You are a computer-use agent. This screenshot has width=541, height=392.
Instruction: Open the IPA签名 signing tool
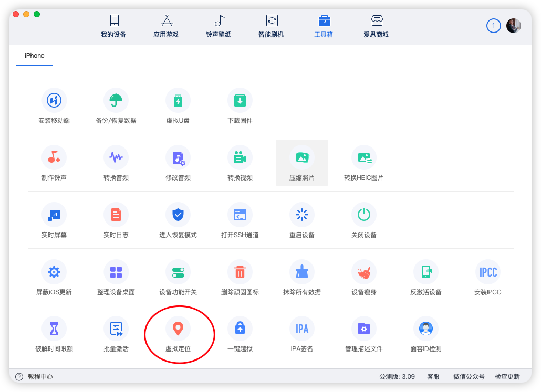[302, 334]
